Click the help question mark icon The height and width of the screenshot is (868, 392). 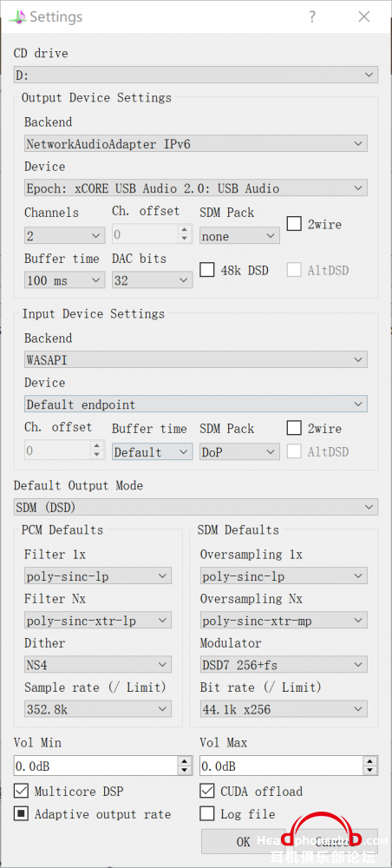(x=312, y=16)
